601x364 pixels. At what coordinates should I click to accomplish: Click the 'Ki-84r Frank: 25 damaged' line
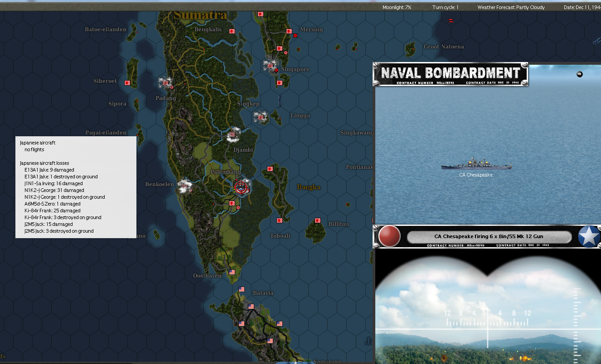53,211
